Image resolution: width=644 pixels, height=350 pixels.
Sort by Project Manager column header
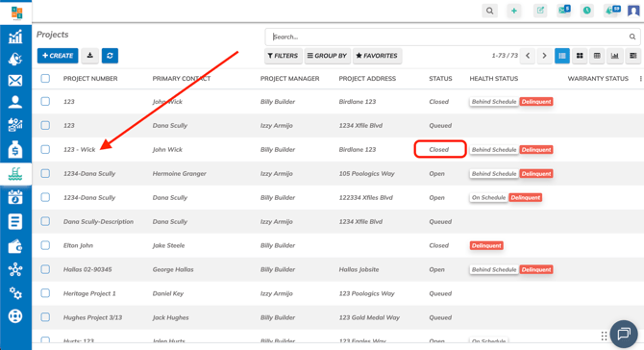(x=289, y=79)
